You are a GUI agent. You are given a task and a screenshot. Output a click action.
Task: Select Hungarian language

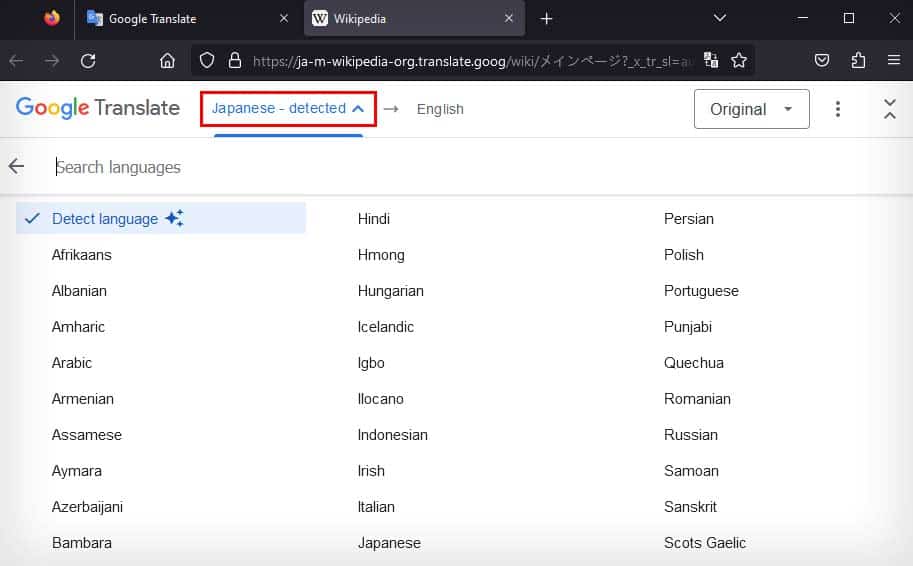click(x=391, y=291)
